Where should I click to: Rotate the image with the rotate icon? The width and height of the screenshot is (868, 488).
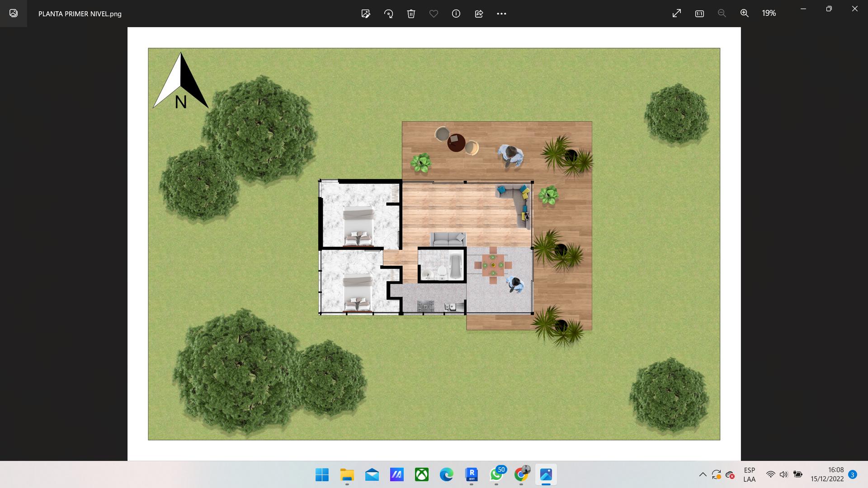pyautogui.click(x=388, y=14)
